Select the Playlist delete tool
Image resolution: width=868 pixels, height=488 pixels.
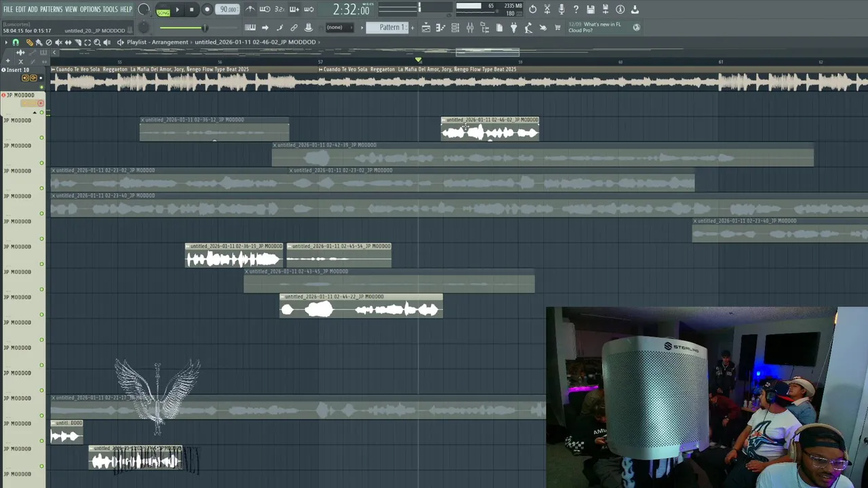point(48,42)
